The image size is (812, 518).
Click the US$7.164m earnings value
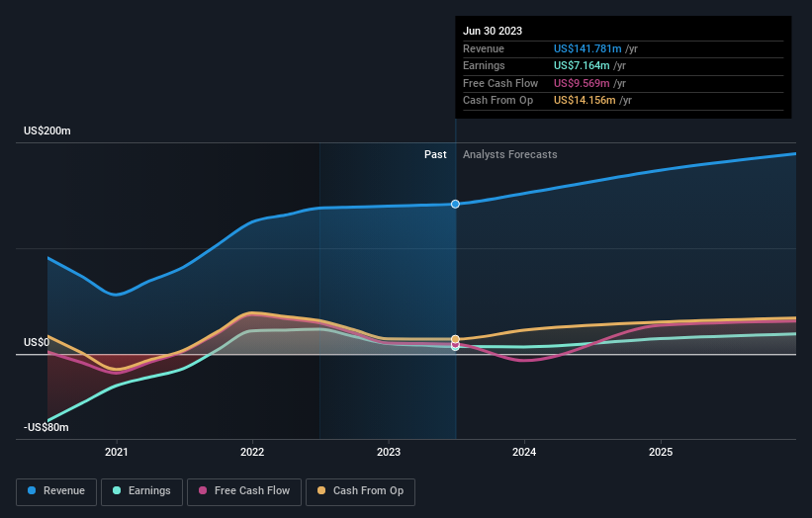point(582,65)
